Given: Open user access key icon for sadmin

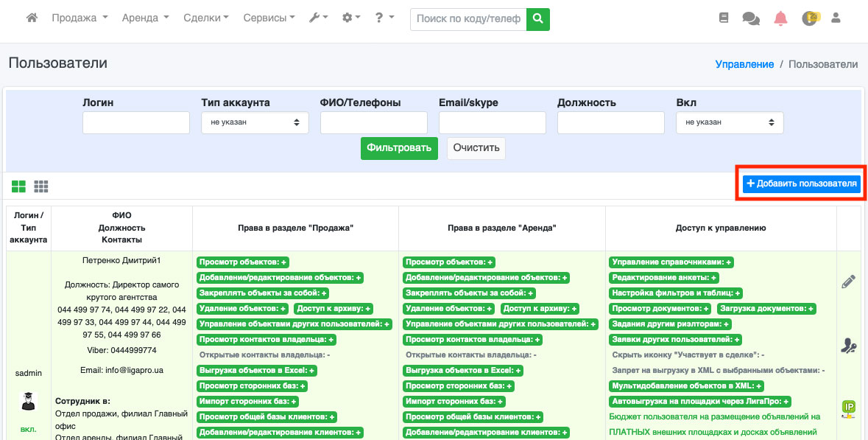Looking at the screenshot, I should 848,345.
